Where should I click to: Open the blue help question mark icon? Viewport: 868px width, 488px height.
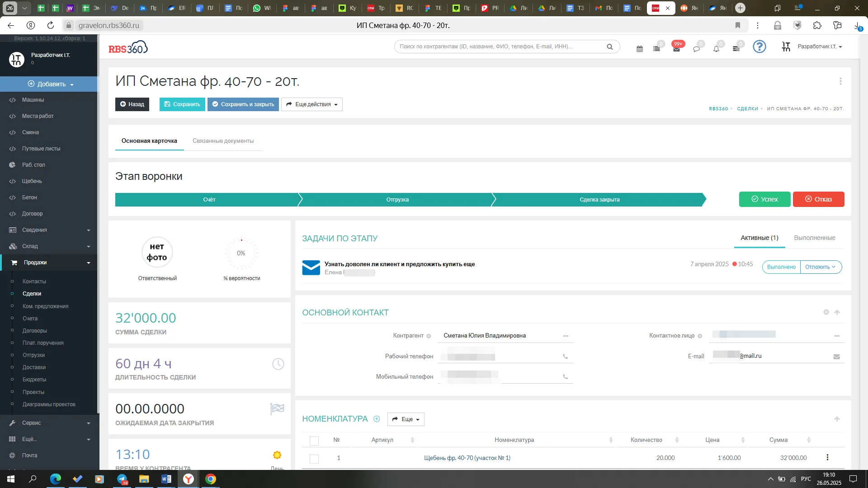[759, 47]
